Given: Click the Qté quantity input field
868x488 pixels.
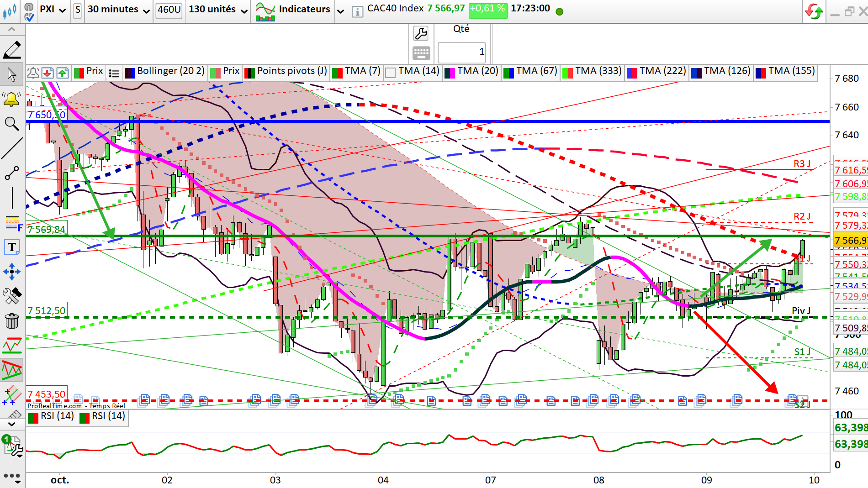Looking at the screenshot, I should tap(462, 52).
